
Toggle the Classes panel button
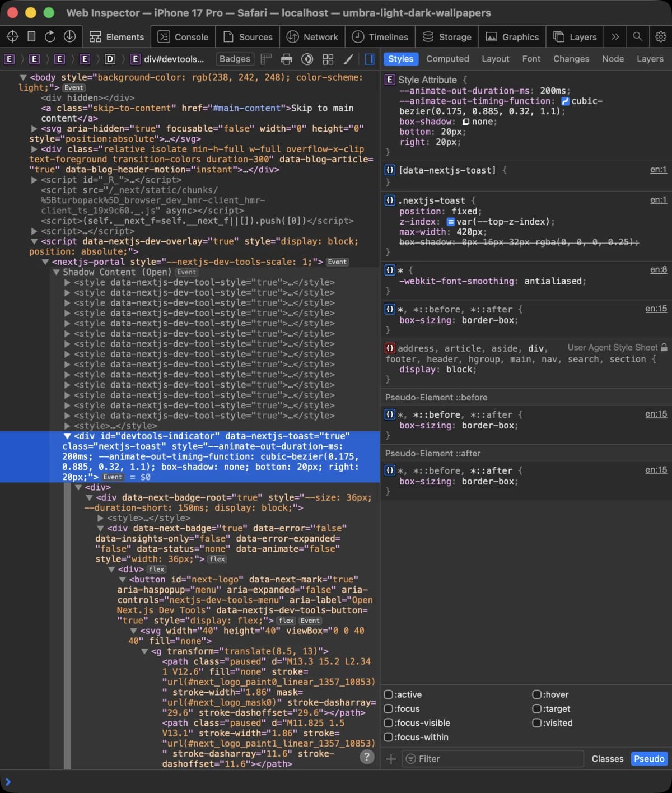[x=608, y=759]
